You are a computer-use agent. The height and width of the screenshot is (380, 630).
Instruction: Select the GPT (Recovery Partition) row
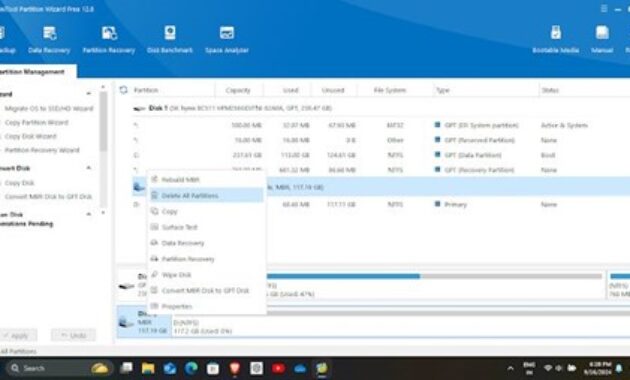(x=381, y=170)
